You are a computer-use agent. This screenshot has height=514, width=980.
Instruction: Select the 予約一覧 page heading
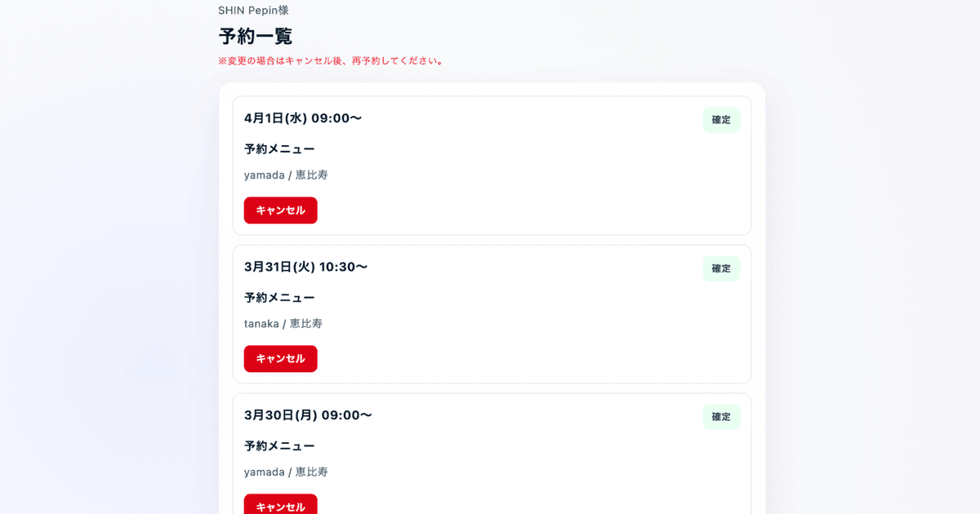(255, 36)
